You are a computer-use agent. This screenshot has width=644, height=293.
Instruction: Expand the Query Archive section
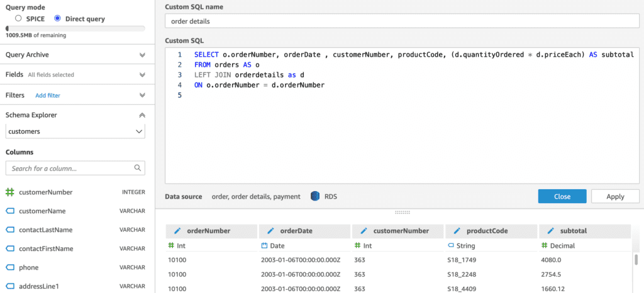click(x=142, y=55)
